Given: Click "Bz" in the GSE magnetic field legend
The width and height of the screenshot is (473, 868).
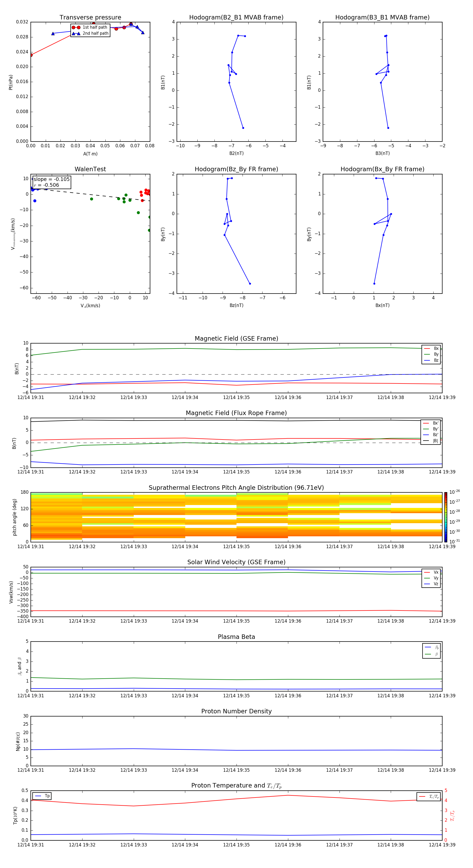Looking at the screenshot, I should 436,361.
